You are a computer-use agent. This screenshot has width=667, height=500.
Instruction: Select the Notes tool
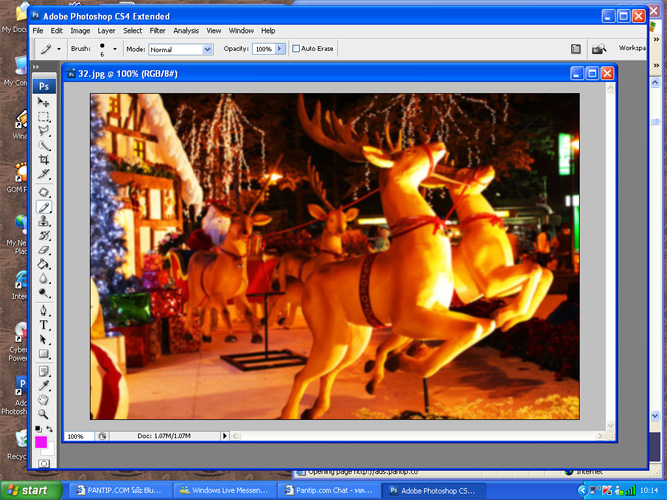(x=43, y=371)
